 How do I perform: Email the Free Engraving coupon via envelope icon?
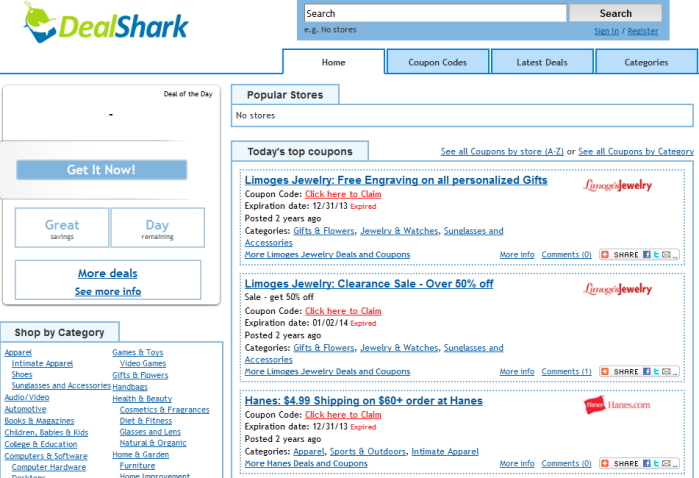(666, 255)
